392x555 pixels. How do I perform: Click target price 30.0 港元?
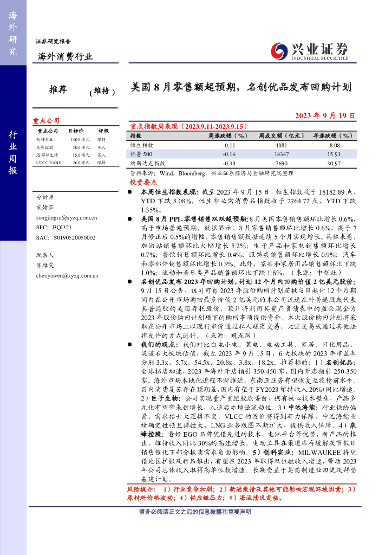click(x=81, y=147)
